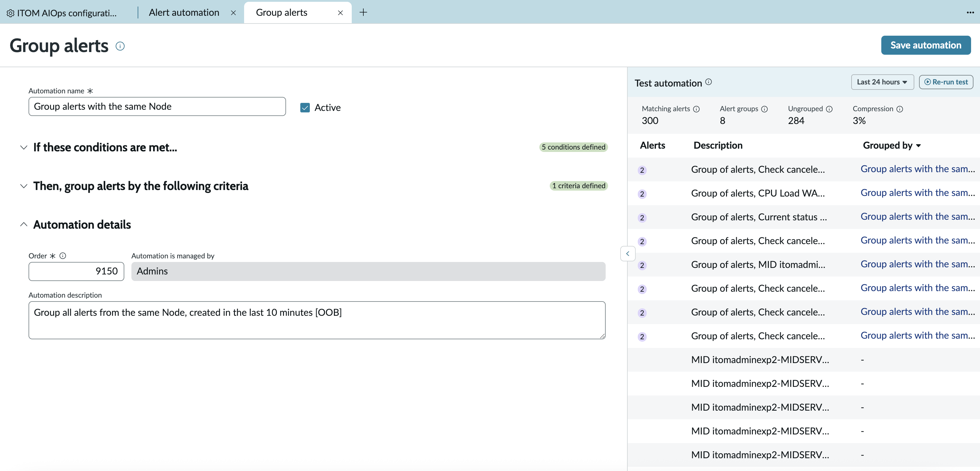The image size is (980, 471).
Task: Open the more options ellipsis menu
Action: point(970,12)
